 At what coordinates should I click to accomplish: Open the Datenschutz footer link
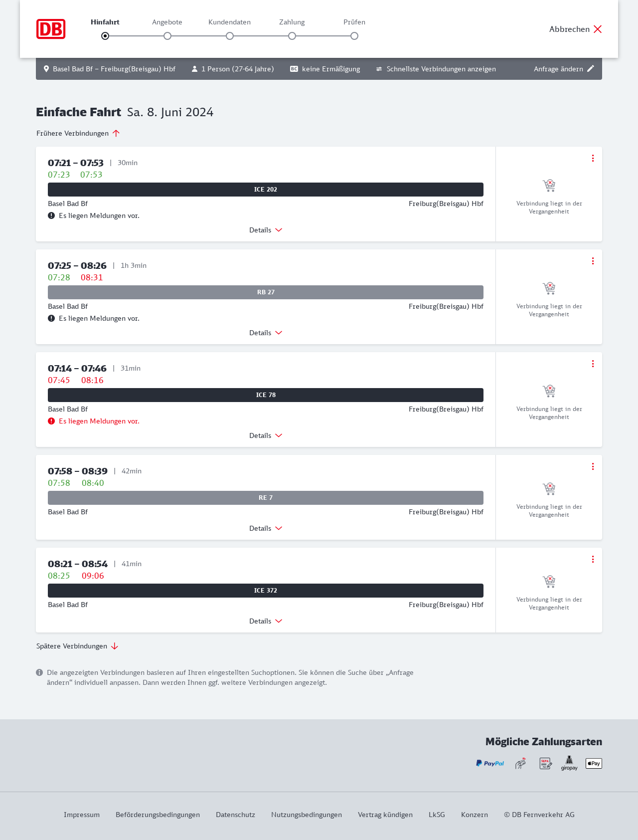(235, 815)
